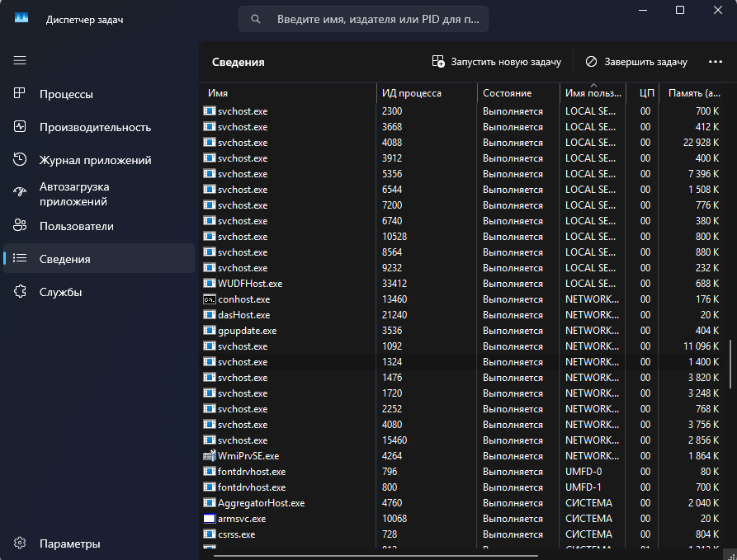Click the 11 096 K memory value
737x560 pixels.
pos(701,346)
